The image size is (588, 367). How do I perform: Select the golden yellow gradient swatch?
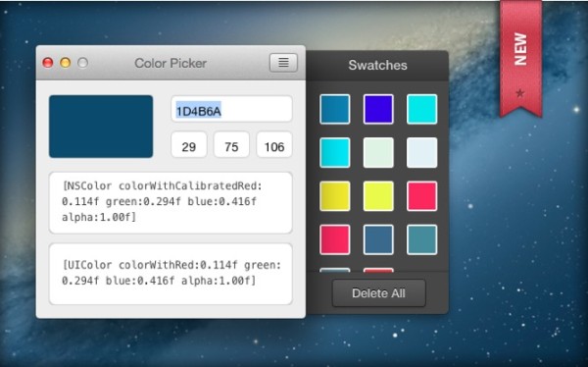(335, 196)
